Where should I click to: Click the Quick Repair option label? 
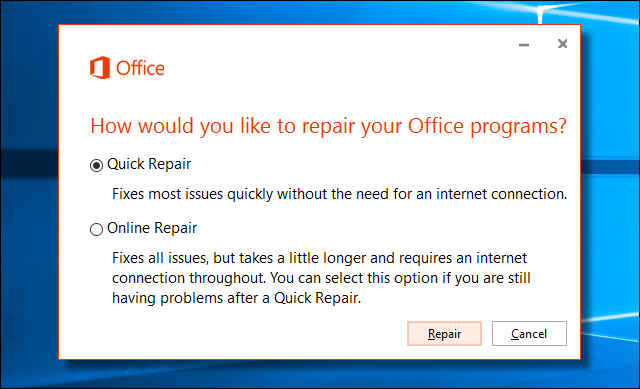(x=149, y=164)
